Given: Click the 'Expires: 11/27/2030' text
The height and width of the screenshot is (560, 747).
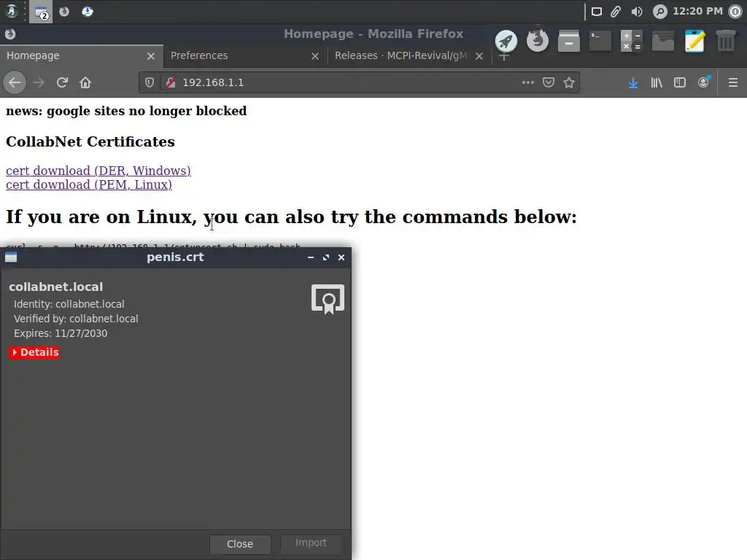Looking at the screenshot, I should [61, 333].
